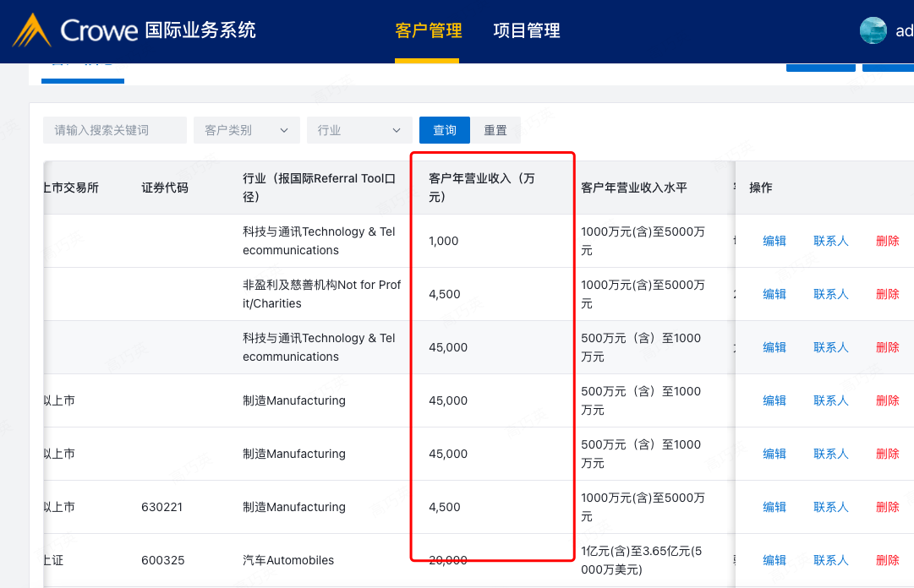Viewport: 914px width, 588px height.
Task: Edit the Not for Profit/Charities row
Action: coord(774,294)
